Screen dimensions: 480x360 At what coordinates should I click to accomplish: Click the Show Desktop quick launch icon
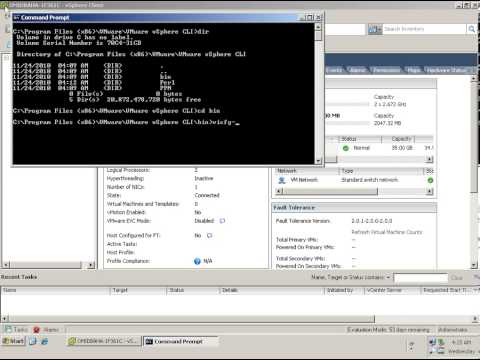coord(33,341)
